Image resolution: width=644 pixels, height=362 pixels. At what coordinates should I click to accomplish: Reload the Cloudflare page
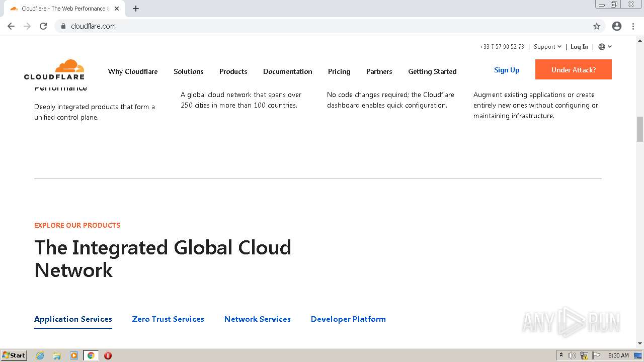[x=43, y=26]
